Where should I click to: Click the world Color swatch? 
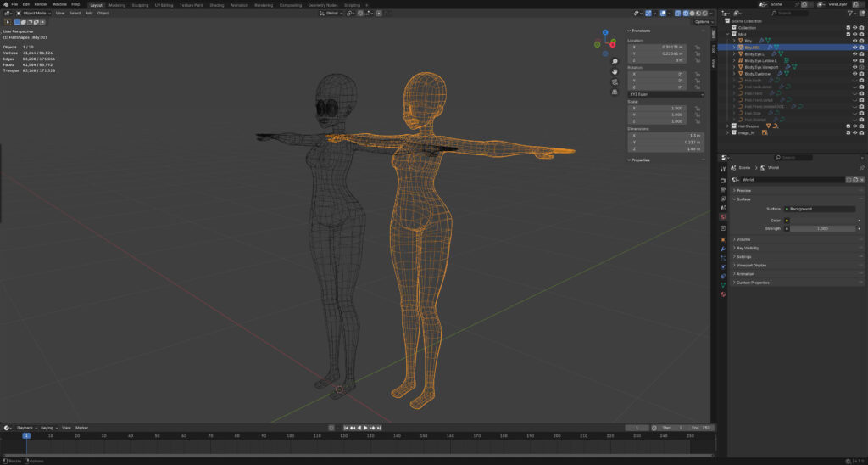(822, 221)
